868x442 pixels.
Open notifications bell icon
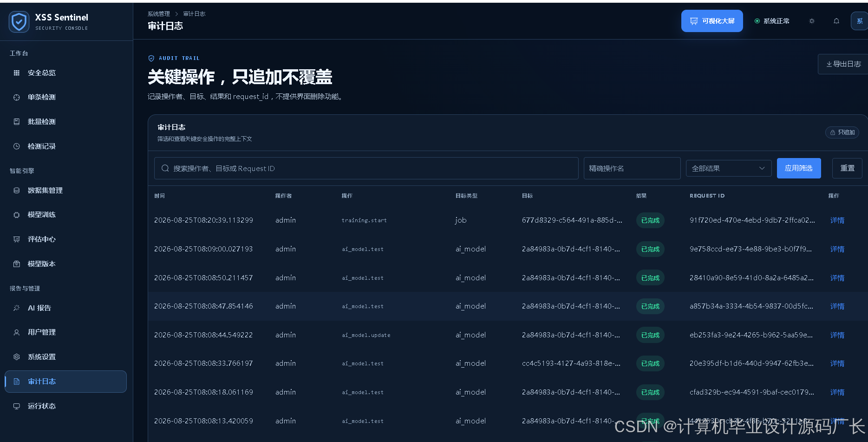tap(836, 21)
